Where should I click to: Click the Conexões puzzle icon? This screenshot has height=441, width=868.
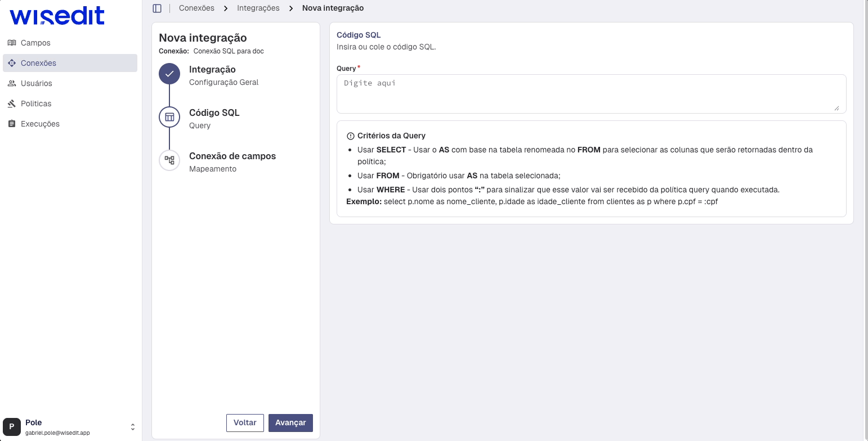(x=12, y=63)
